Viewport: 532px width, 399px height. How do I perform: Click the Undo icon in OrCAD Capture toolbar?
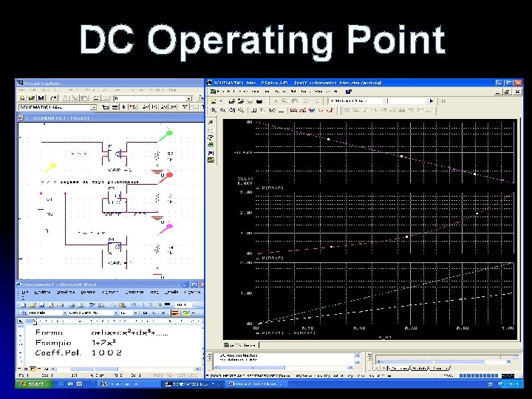(96, 98)
